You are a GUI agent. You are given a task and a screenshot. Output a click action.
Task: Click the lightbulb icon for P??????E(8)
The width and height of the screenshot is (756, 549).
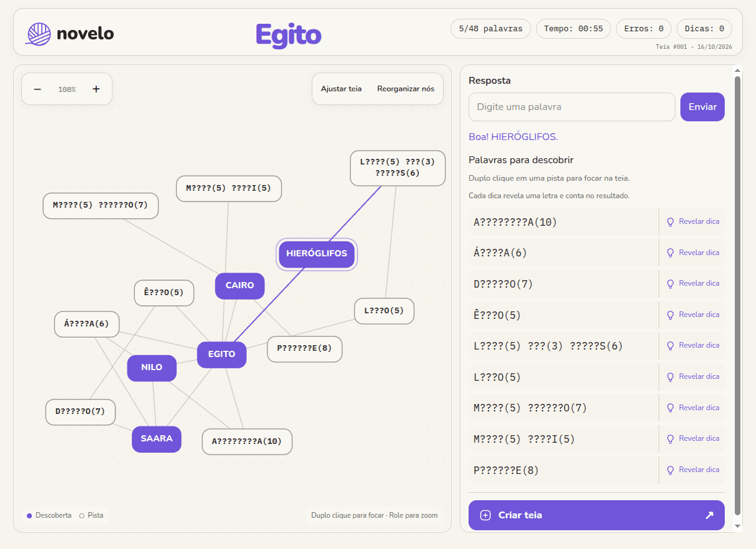coord(670,470)
